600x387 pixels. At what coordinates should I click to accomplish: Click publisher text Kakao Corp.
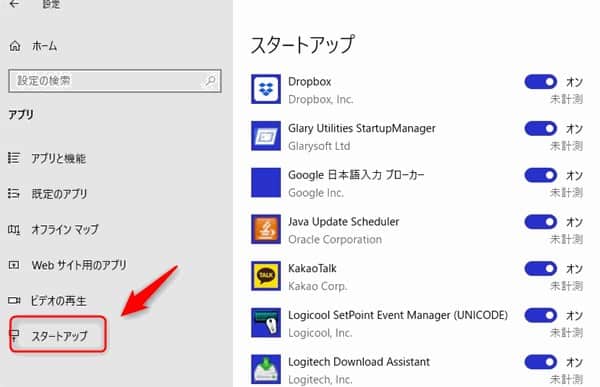pyautogui.click(x=318, y=286)
